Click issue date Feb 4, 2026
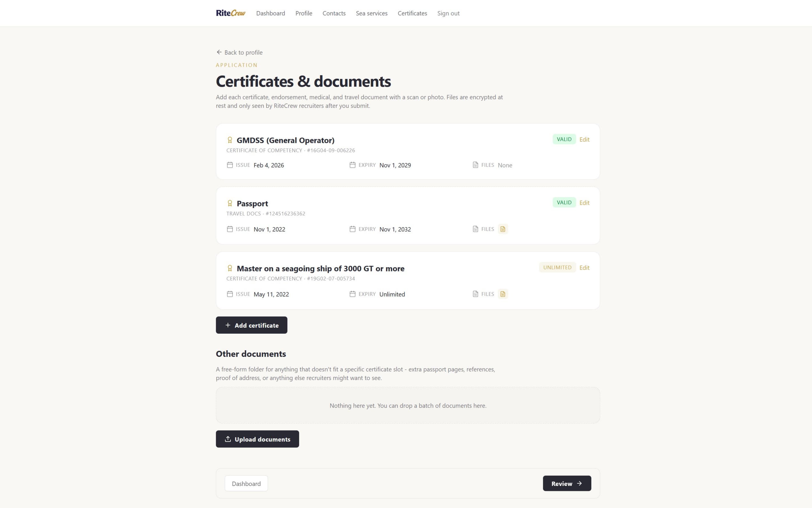The image size is (812, 508). pyautogui.click(x=269, y=165)
